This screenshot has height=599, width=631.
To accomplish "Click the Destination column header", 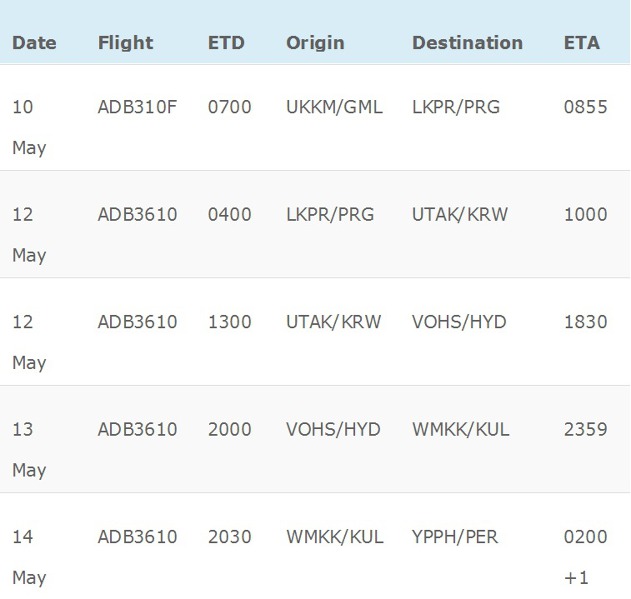I will pyautogui.click(x=467, y=43).
